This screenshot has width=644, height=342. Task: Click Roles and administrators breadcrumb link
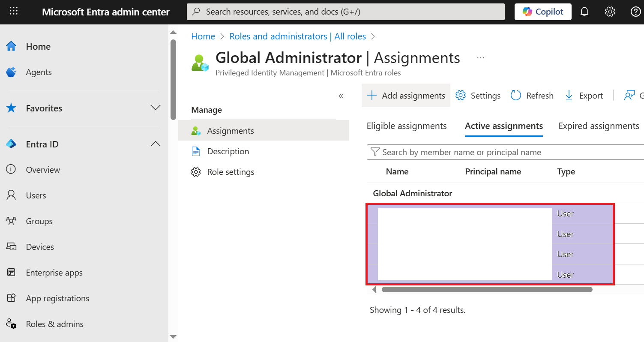tap(298, 36)
